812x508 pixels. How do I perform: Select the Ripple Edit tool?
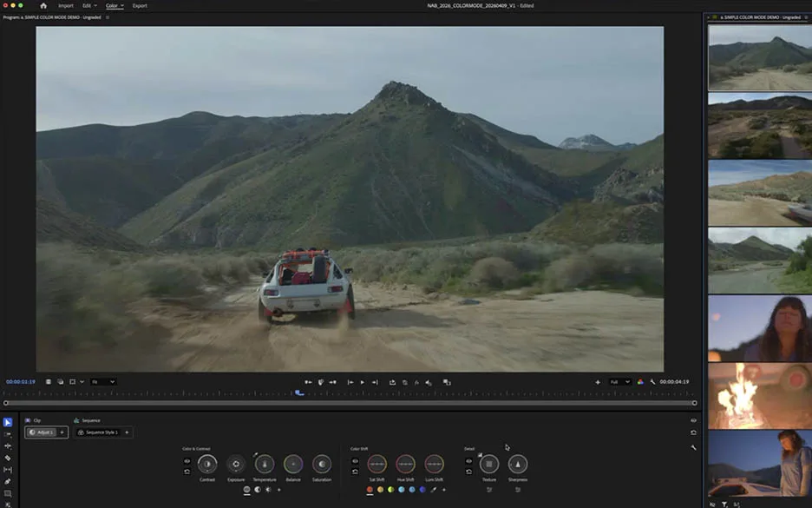coord(7,446)
